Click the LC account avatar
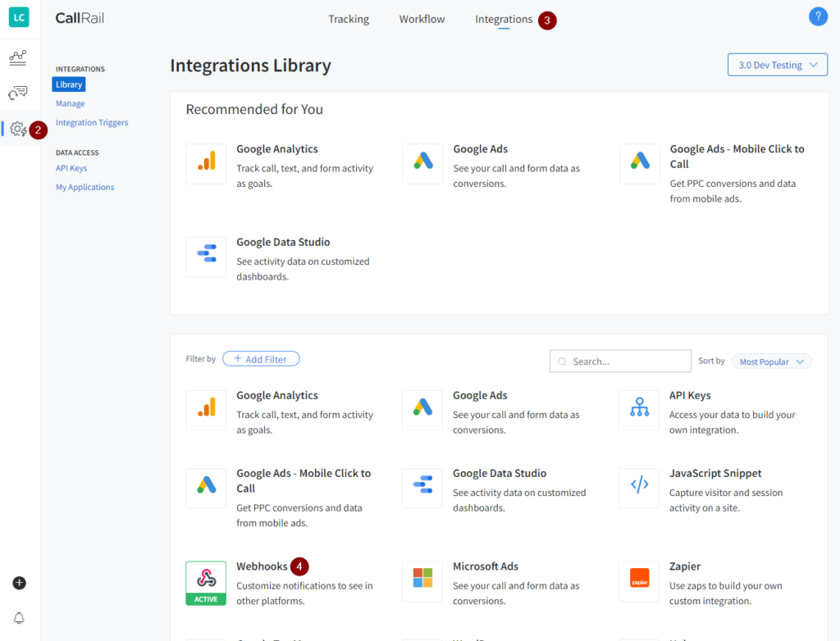This screenshot has width=840, height=641. [x=19, y=17]
